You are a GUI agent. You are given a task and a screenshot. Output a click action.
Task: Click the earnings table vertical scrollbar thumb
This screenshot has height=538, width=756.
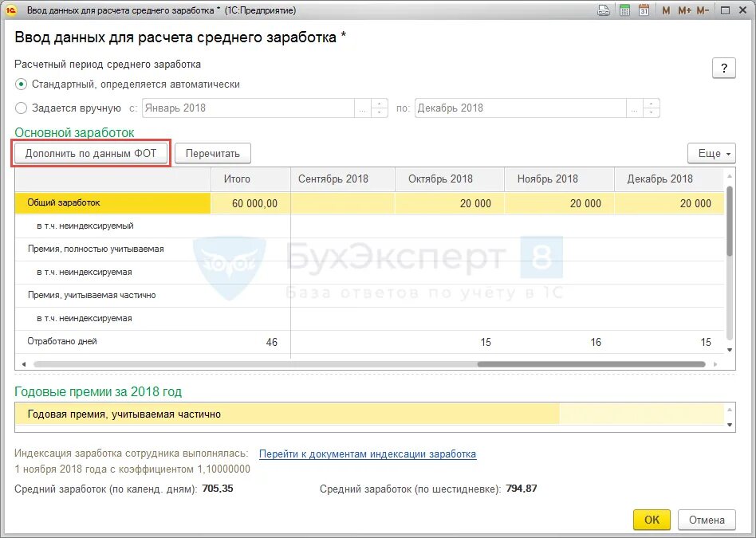coord(730,221)
